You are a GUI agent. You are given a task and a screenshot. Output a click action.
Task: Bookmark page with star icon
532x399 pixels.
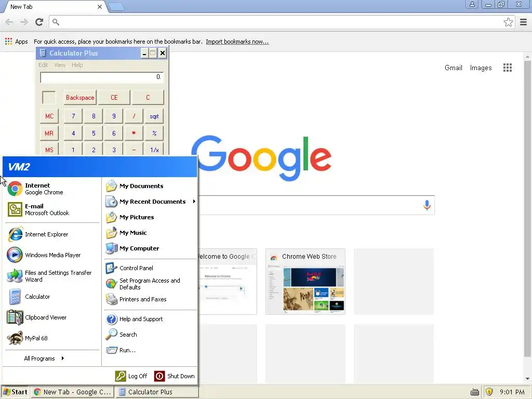(508, 22)
